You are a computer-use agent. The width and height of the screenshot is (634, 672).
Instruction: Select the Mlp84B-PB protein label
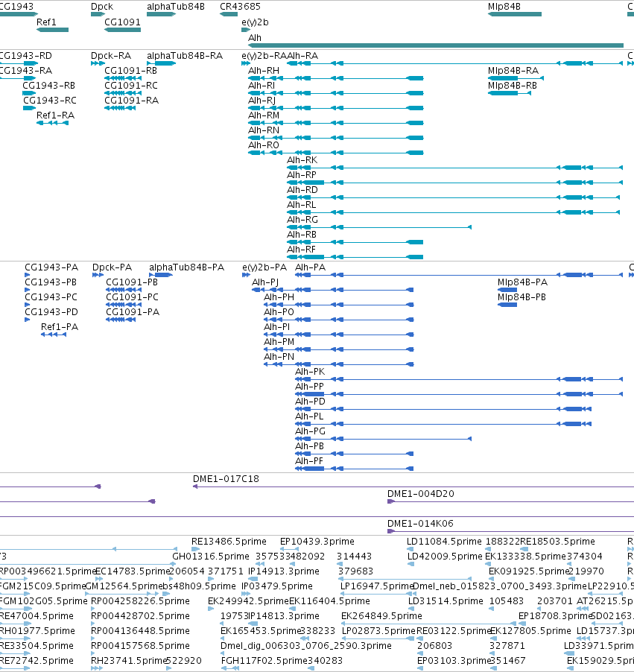pos(522,297)
